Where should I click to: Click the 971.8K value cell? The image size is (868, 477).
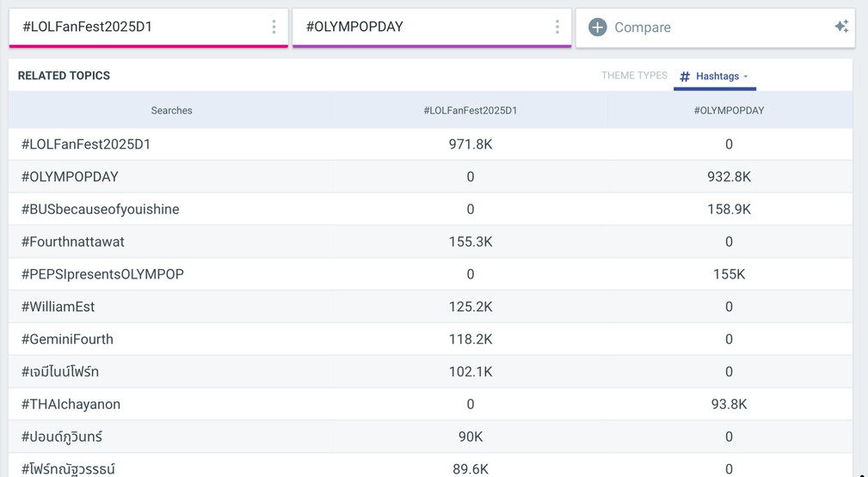pyautogui.click(x=471, y=144)
